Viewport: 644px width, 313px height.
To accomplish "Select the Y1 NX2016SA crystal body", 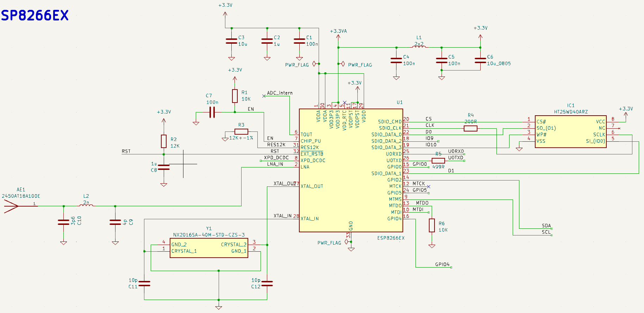I will click(209, 248).
